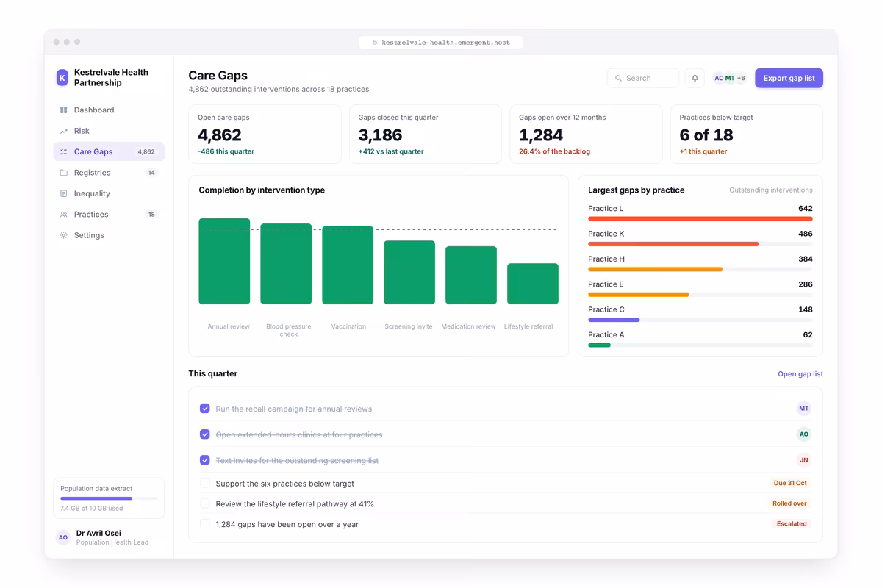Open the Dashboard grid icon
This screenshot has width=882, height=588.
click(64, 110)
